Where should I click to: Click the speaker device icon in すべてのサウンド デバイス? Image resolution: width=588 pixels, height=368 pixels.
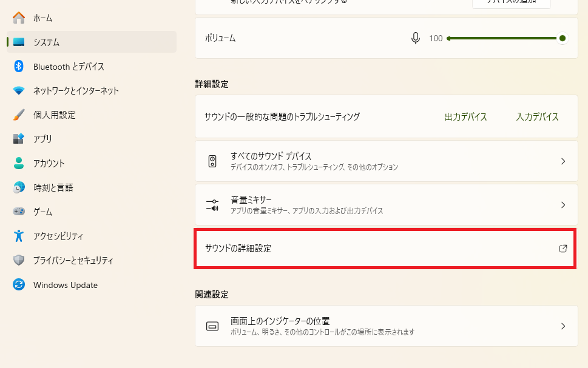click(x=212, y=161)
